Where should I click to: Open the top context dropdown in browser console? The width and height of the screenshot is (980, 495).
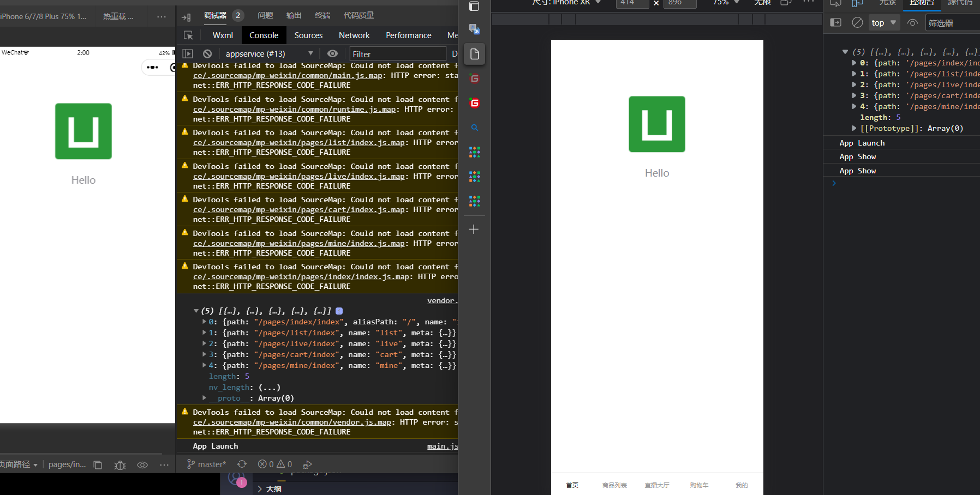[x=884, y=22]
